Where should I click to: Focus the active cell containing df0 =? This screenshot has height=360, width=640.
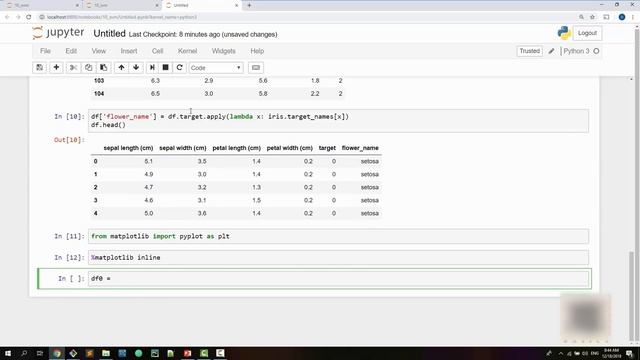338,278
